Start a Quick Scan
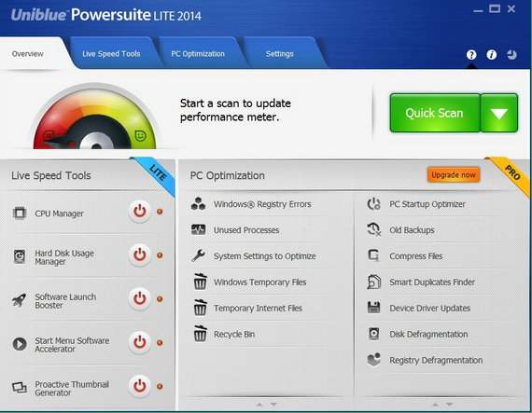This screenshot has width=532, height=413. point(435,113)
